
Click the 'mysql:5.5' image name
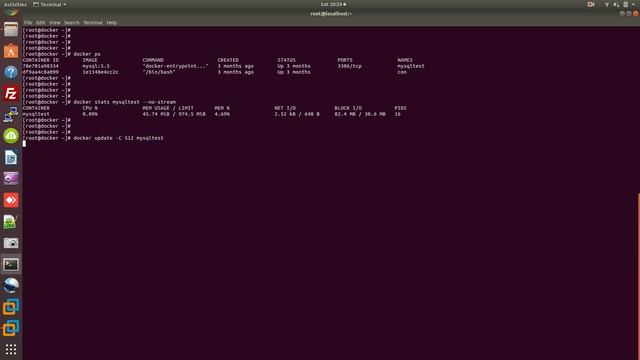click(96, 66)
